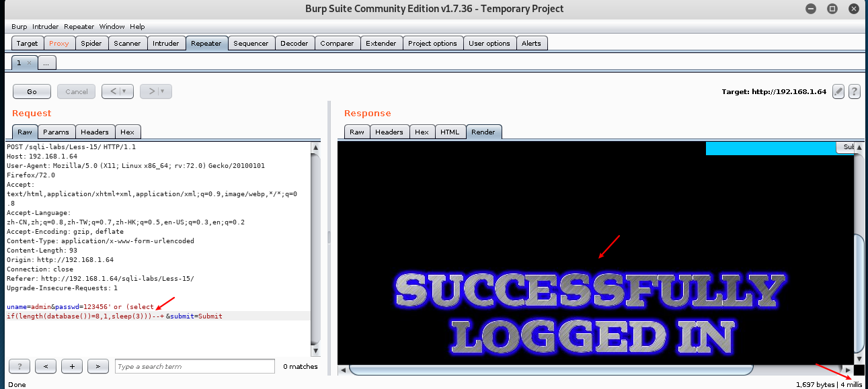Select the Repeater tool tab

pyautogui.click(x=206, y=43)
